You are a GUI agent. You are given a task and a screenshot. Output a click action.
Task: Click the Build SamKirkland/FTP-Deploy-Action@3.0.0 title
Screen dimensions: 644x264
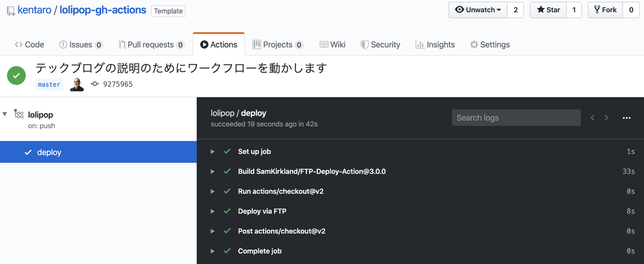click(x=312, y=172)
